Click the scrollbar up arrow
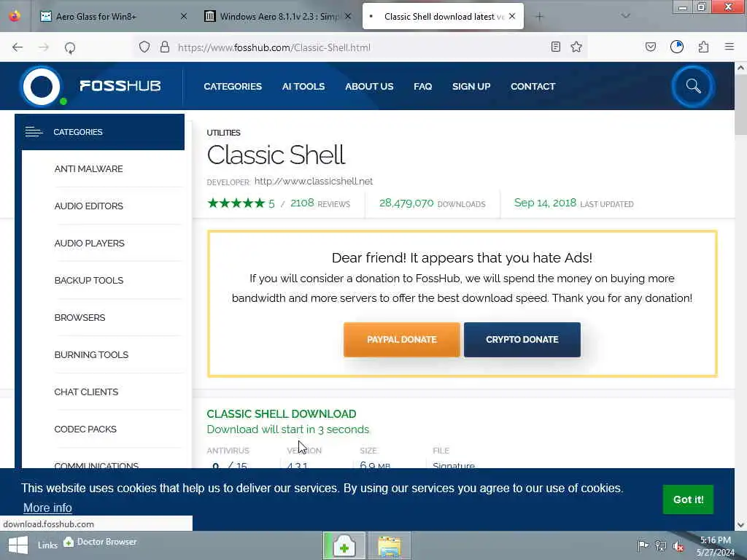The height and width of the screenshot is (560, 747). [x=740, y=68]
